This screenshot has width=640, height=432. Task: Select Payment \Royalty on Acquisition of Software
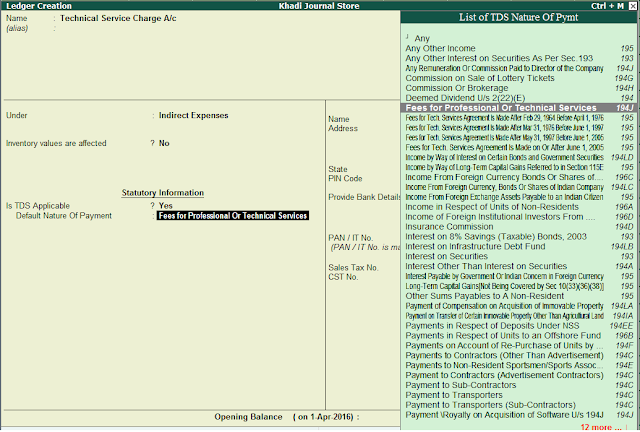(x=519, y=415)
